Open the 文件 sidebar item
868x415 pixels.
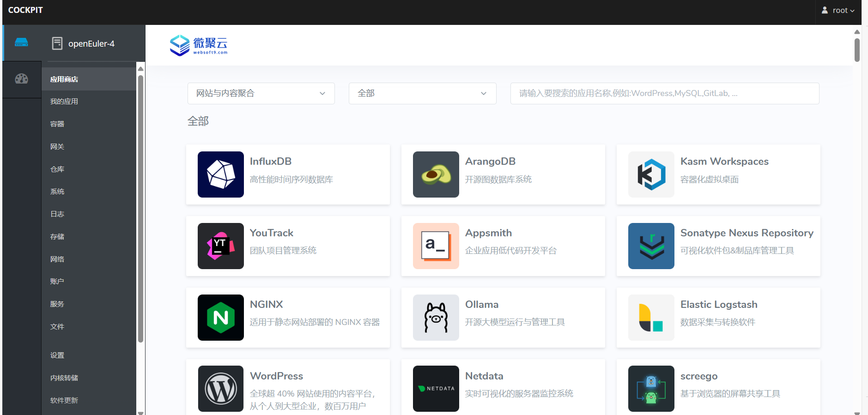89,327
